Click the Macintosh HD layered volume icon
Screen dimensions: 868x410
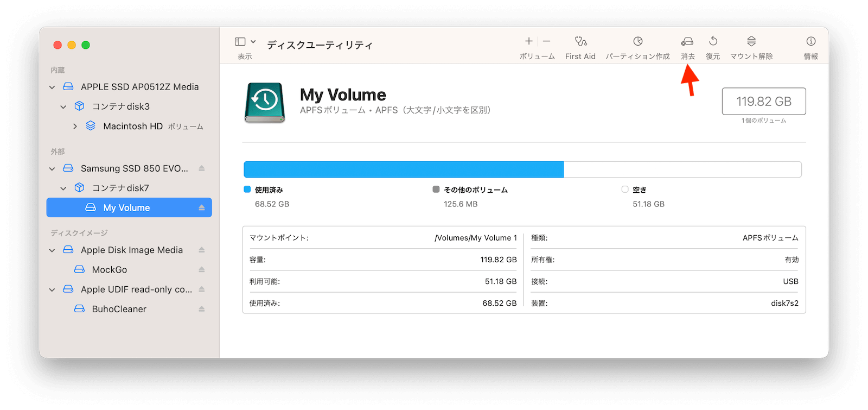point(91,126)
